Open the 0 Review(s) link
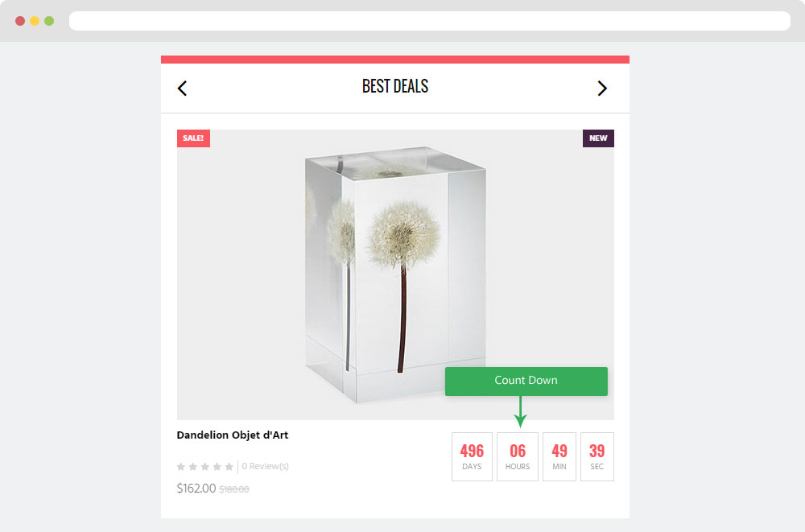 point(265,466)
